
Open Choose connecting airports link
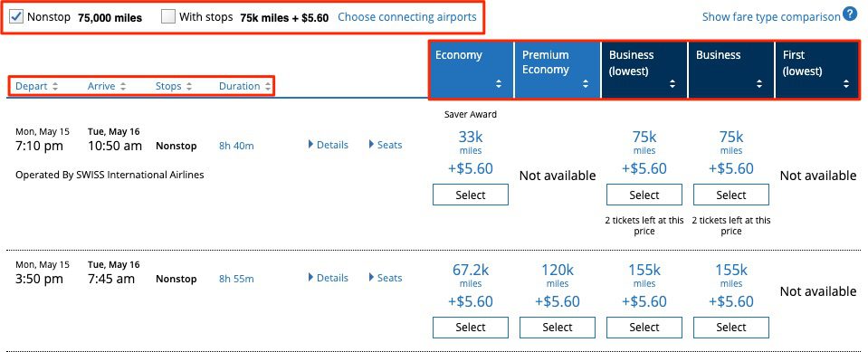407,17
